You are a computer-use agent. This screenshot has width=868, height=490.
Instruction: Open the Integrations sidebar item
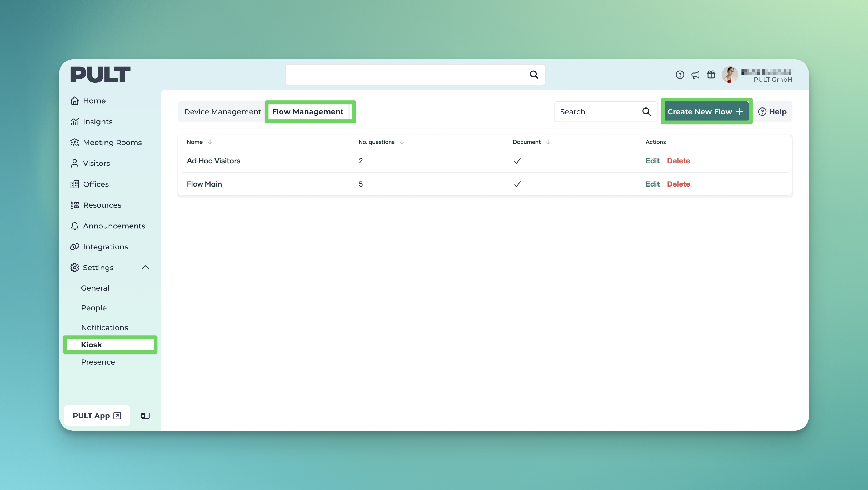pyautogui.click(x=106, y=247)
